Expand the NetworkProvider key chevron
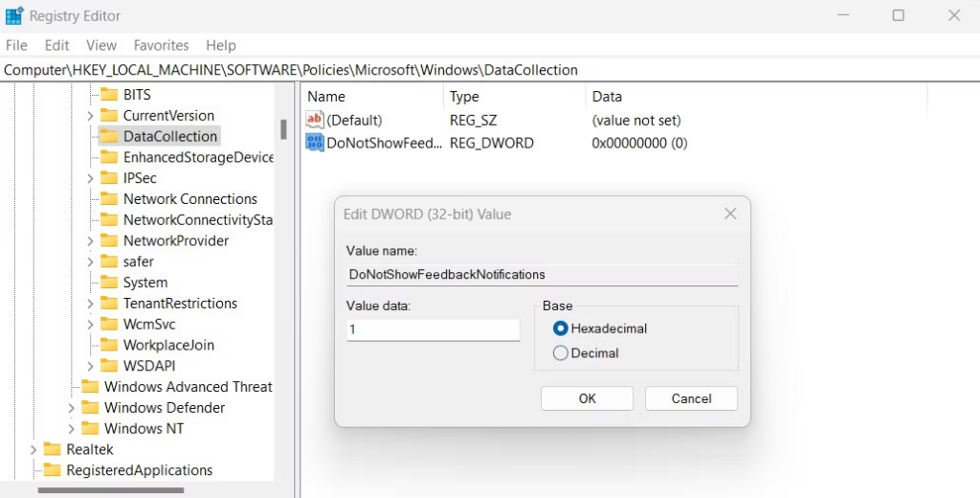 [90, 241]
